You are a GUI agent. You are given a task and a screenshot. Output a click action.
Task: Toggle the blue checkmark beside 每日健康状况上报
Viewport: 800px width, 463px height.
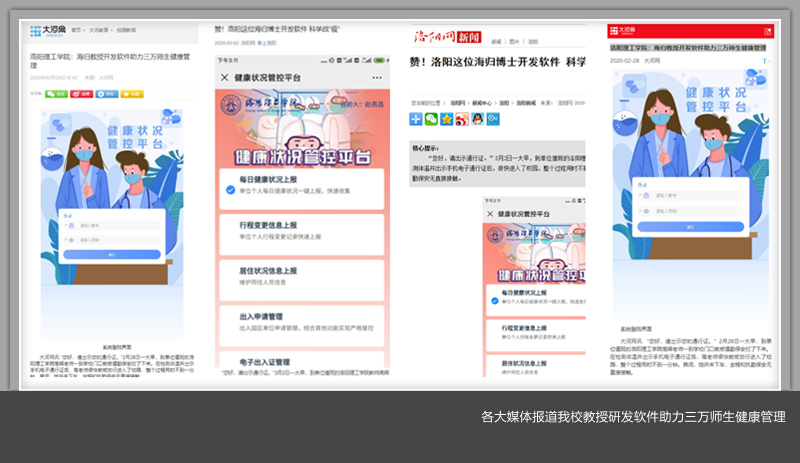[x=229, y=188]
